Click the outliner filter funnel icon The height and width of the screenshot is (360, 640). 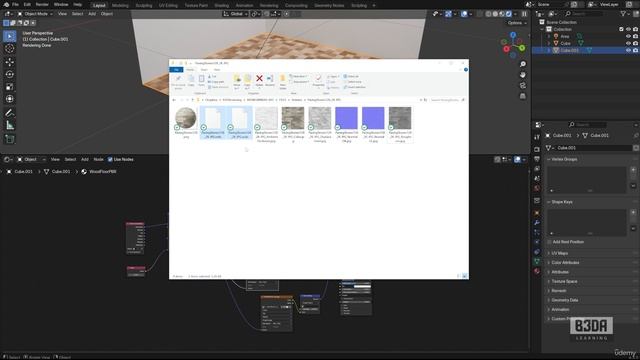pos(623,14)
